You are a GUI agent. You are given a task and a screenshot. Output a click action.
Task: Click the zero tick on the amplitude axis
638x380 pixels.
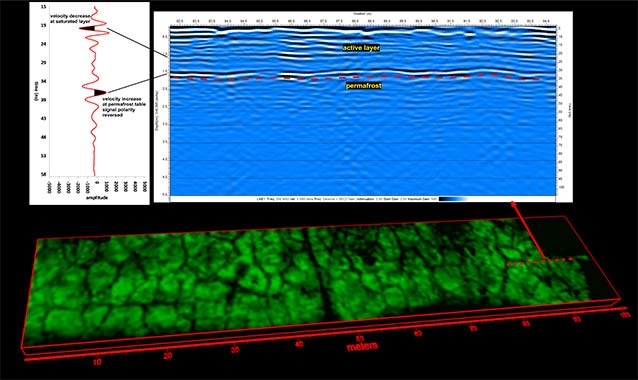tap(97, 183)
